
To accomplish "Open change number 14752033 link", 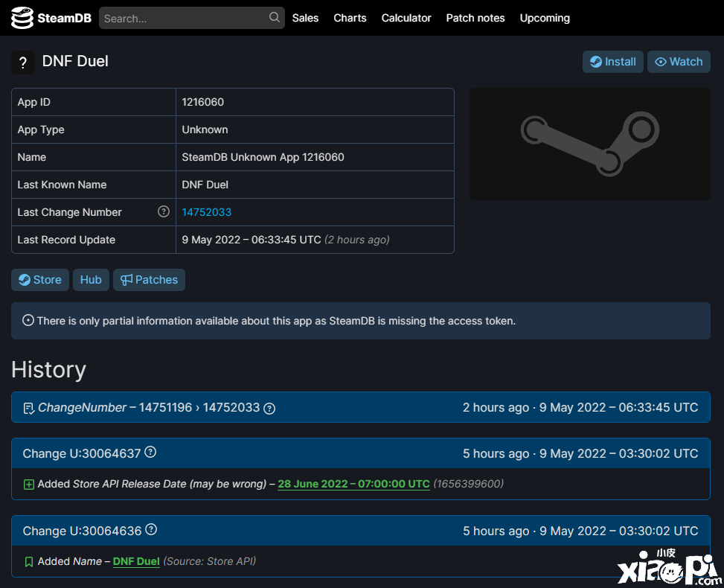I will click(206, 212).
